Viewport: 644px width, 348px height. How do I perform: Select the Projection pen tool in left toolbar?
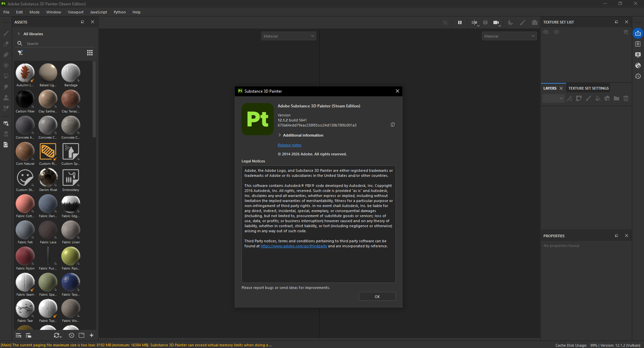tap(6, 55)
